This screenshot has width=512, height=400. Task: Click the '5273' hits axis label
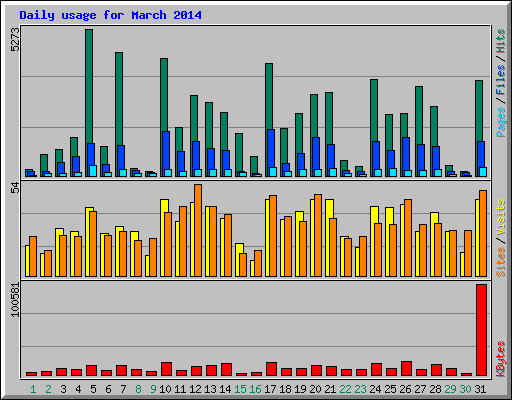pos(15,39)
